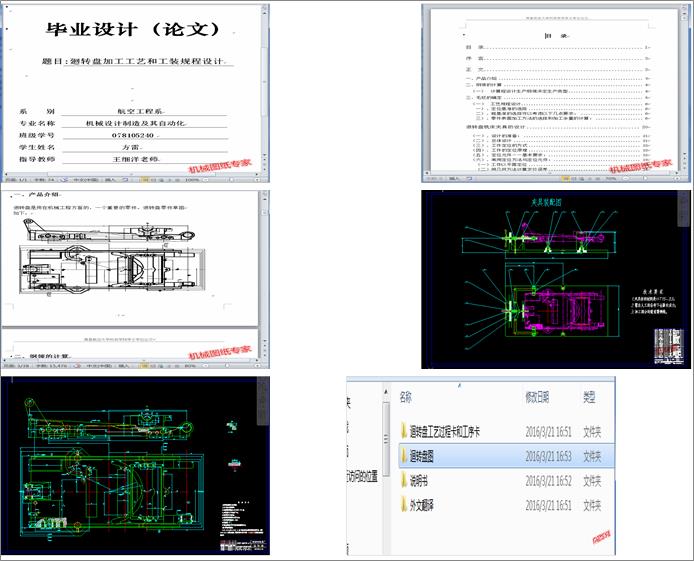Select the highlighted 迴转盘图 folder row
694x561 pixels.
(x=506, y=456)
